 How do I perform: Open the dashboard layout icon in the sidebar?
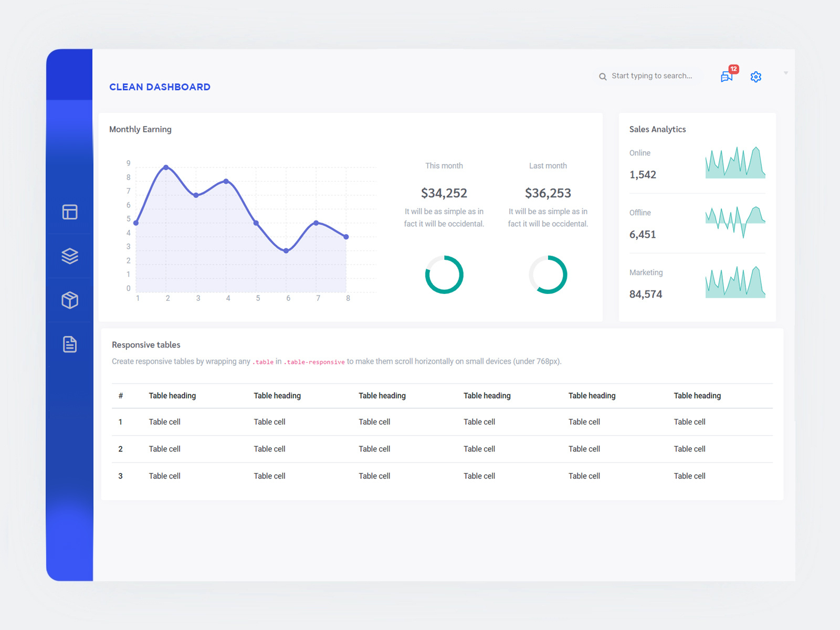(69, 212)
